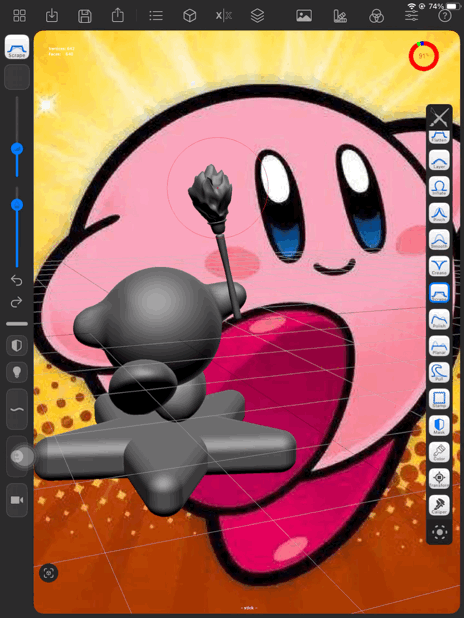464x618 pixels.
Task: Tap the floating joystick circle on left bar
Action: tap(23, 456)
